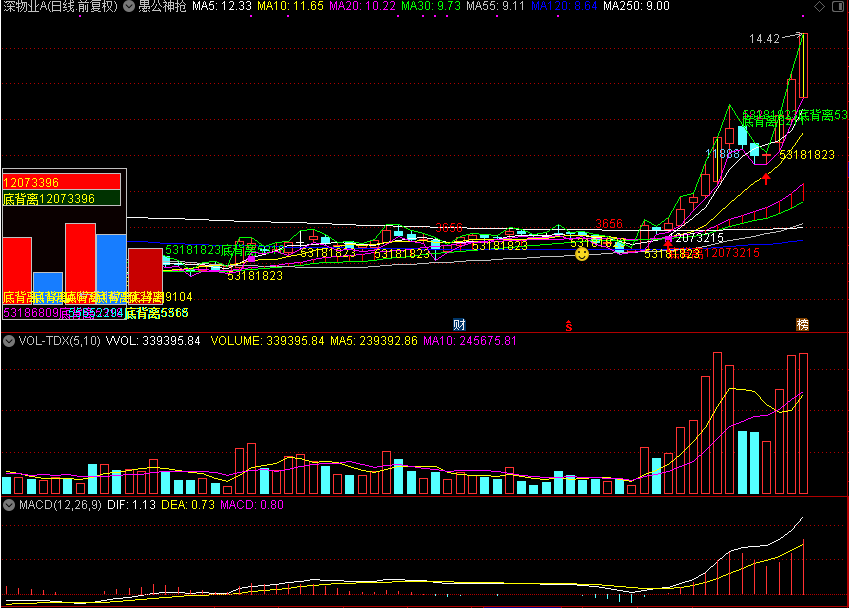Image resolution: width=849 pixels, height=608 pixels.
Task: Select the magenta MA20: 10.22 readout
Action: pos(363,6)
